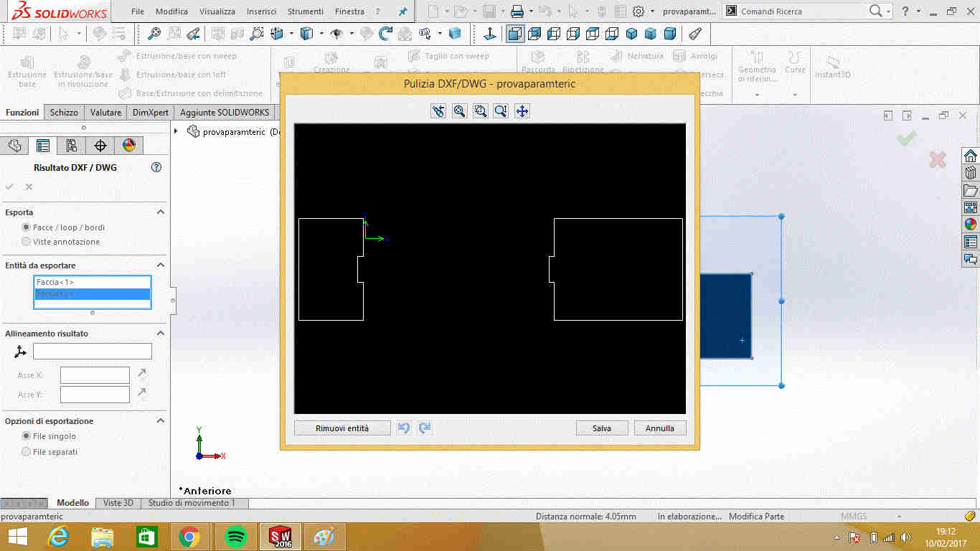Open the Design Library task pane icon
The height and width of the screenshot is (551, 980).
coord(971,173)
